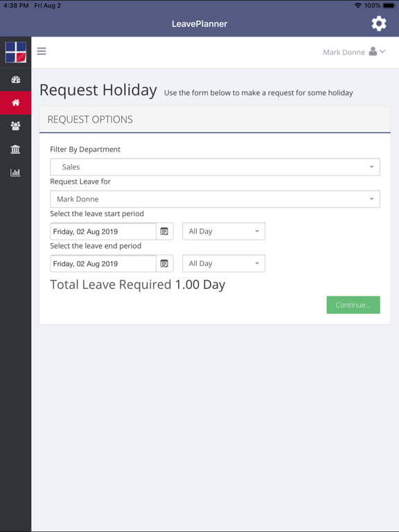399x532 pixels.
Task: Click the green Continue button
Action: (x=353, y=305)
